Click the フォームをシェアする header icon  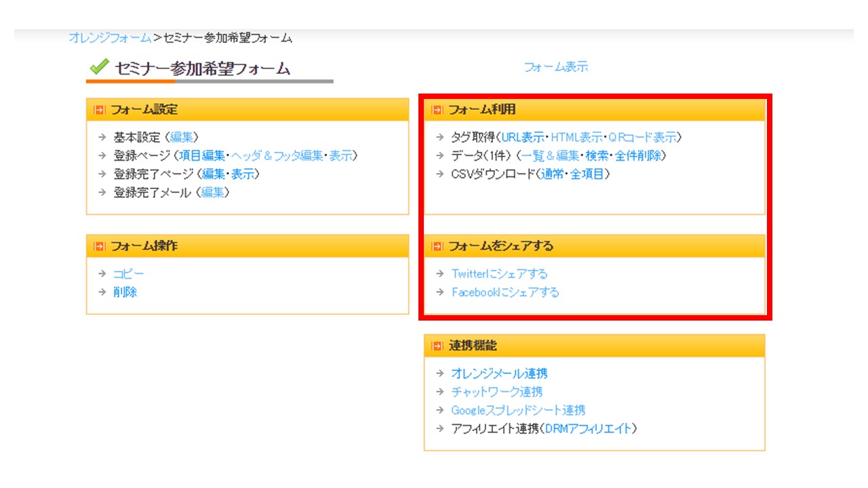(437, 246)
